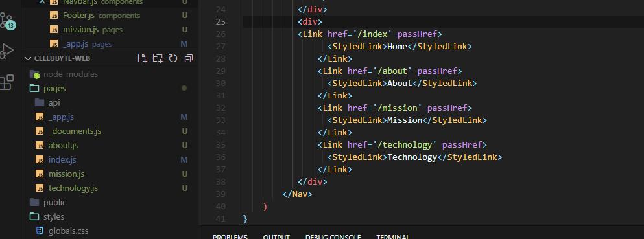
Task: Click the modified dot beside pages folder
Action: tap(184, 88)
